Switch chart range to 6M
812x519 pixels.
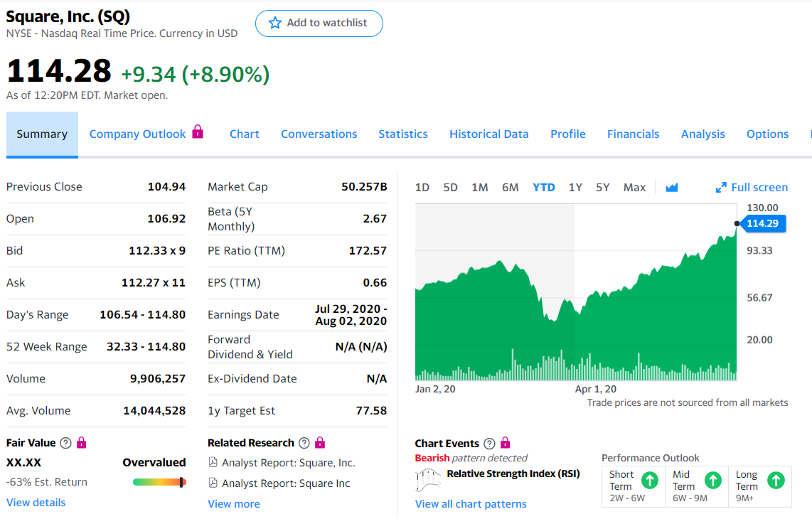[x=510, y=188]
